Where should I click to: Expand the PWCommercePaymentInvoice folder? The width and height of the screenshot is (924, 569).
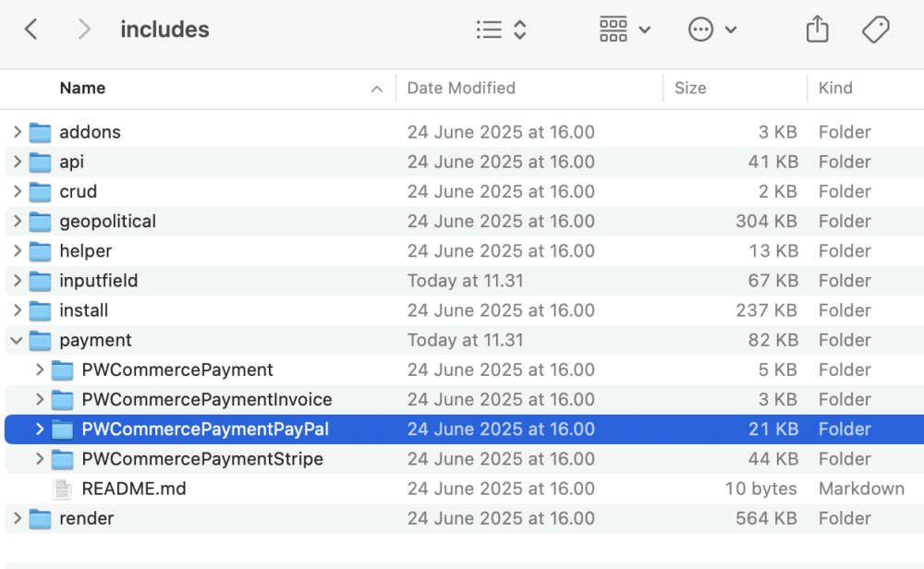coord(39,400)
